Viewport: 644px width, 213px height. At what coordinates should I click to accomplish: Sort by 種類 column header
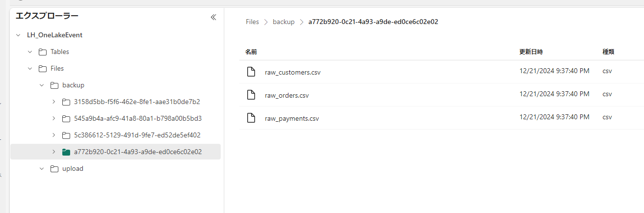(609, 52)
